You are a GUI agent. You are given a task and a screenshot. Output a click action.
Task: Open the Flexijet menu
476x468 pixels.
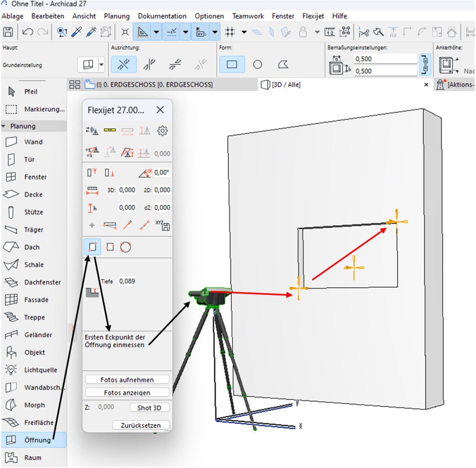313,16
